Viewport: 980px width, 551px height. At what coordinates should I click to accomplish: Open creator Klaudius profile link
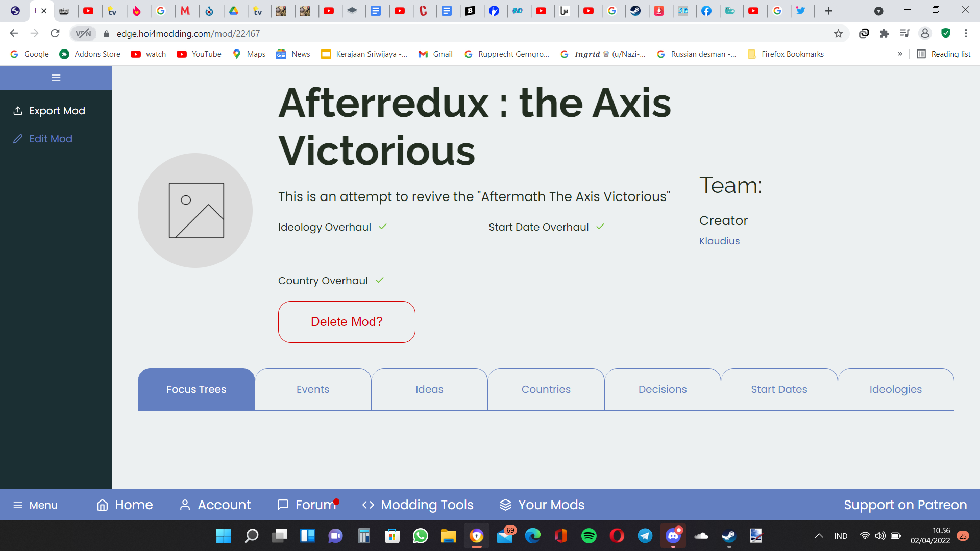[x=719, y=241]
